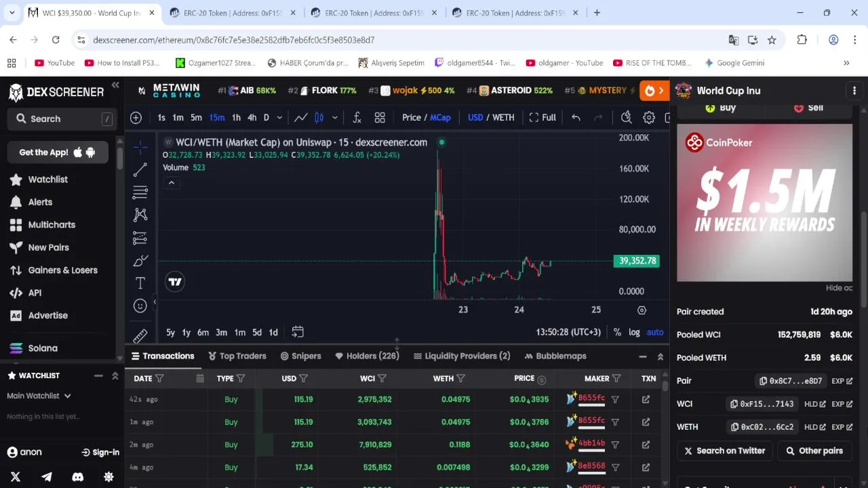
Task: Select the 5d date range
Action: [x=257, y=332]
